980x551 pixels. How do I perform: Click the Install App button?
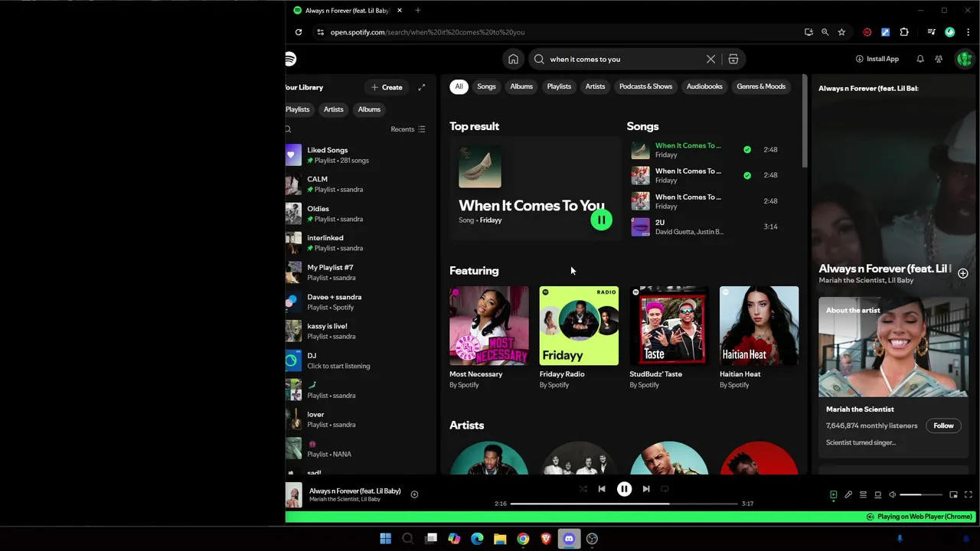[877, 59]
